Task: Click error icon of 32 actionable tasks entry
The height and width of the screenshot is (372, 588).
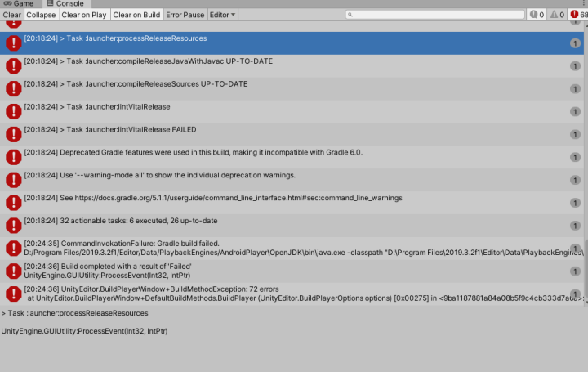Action: (13, 226)
